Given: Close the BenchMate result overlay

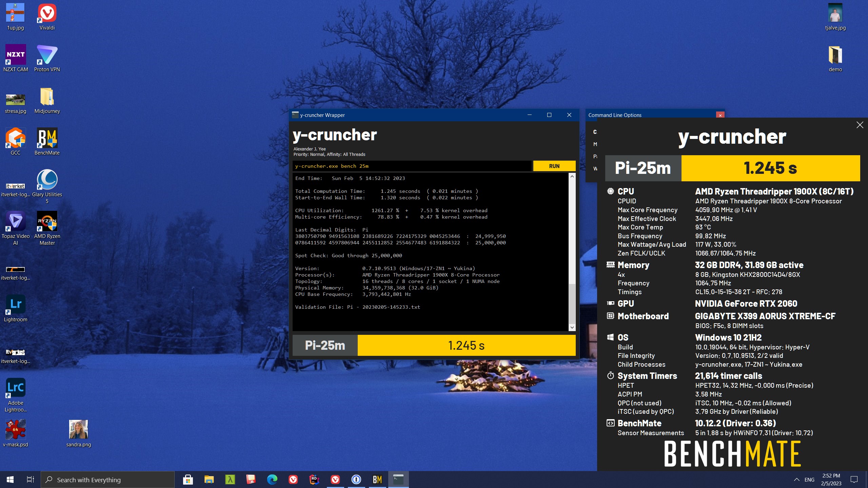Looking at the screenshot, I should click(860, 125).
